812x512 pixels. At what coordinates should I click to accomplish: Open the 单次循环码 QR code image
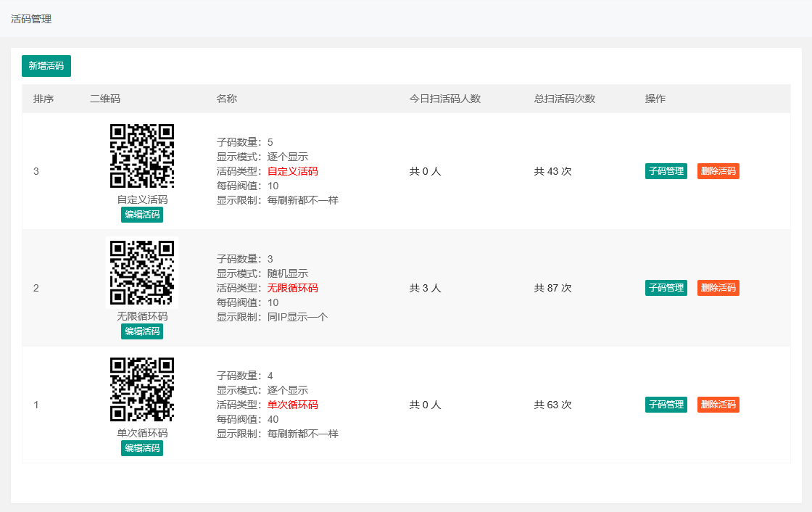coord(142,389)
